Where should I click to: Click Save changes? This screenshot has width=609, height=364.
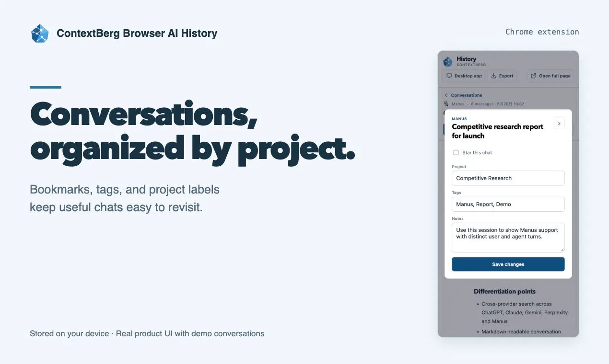(508, 264)
